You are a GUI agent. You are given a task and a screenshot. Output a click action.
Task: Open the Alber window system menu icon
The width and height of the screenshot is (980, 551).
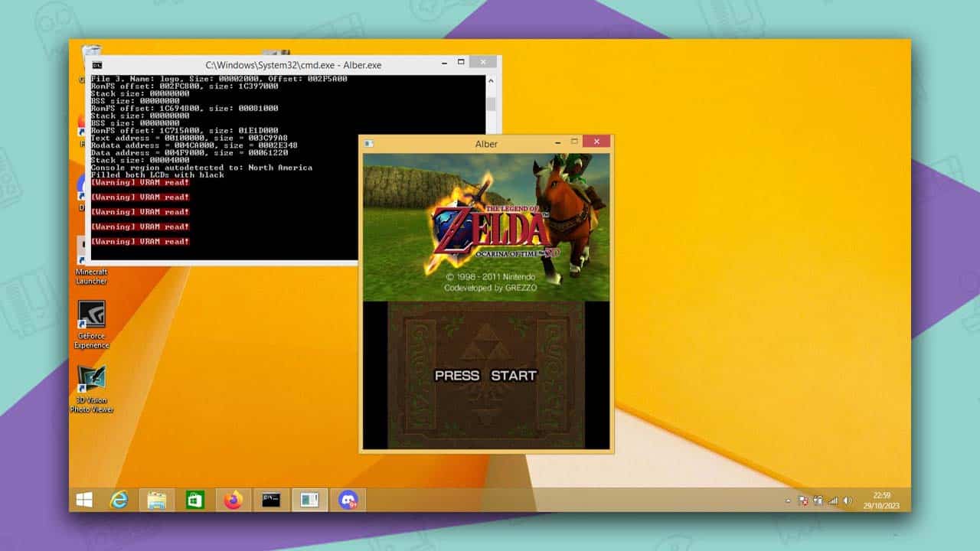click(x=368, y=143)
